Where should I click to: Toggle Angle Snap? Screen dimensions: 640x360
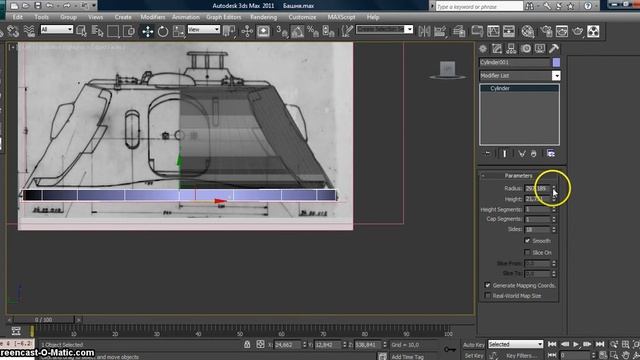[x=297, y=31]
